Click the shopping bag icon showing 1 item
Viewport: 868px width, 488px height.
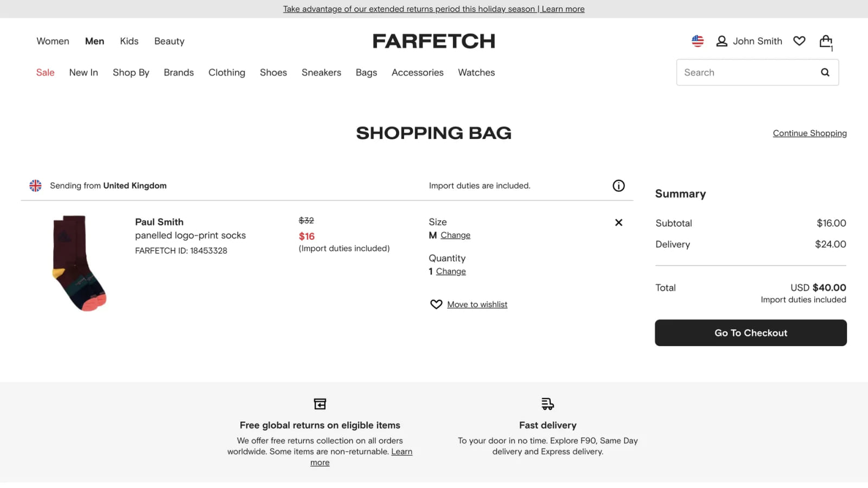coord(825,41)
